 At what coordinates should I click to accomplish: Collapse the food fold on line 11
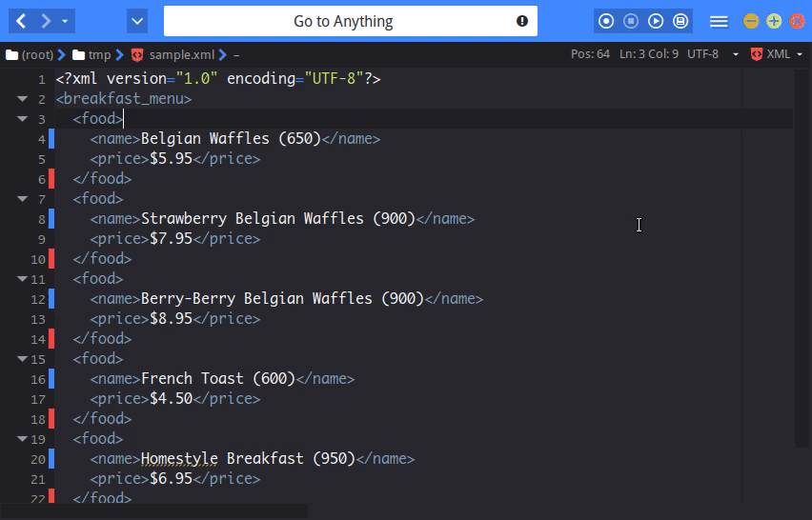coord(22,278)
